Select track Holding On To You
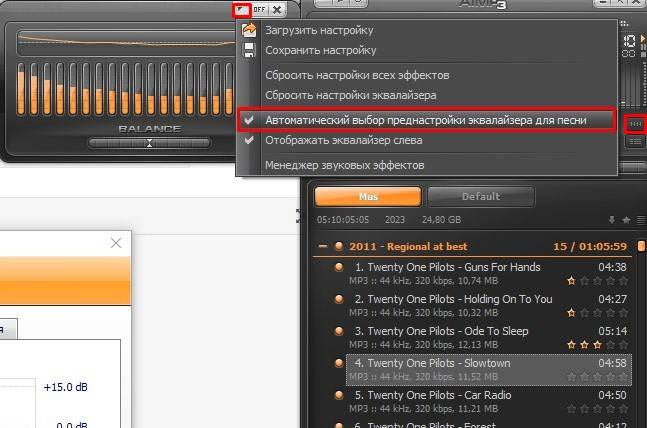This screenshot has height=428, width=647. coord(488,305)
